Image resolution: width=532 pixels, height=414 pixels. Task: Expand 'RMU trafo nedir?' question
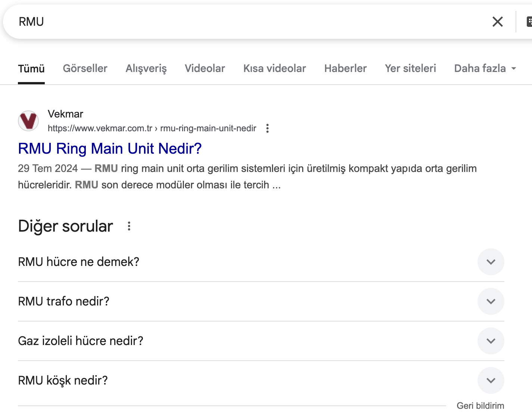(491, 301)
